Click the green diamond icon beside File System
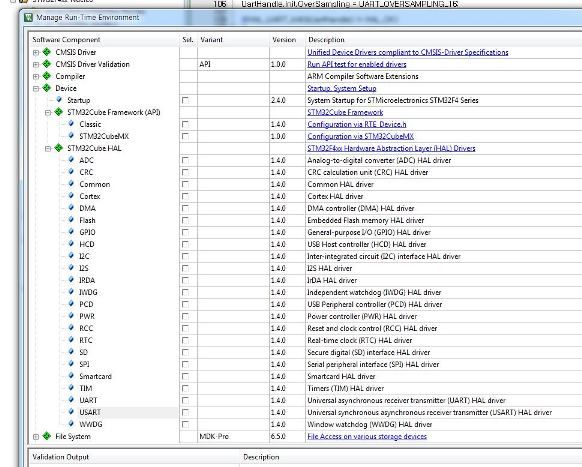This screenshot has height=467, width=582. pos(46,436)
